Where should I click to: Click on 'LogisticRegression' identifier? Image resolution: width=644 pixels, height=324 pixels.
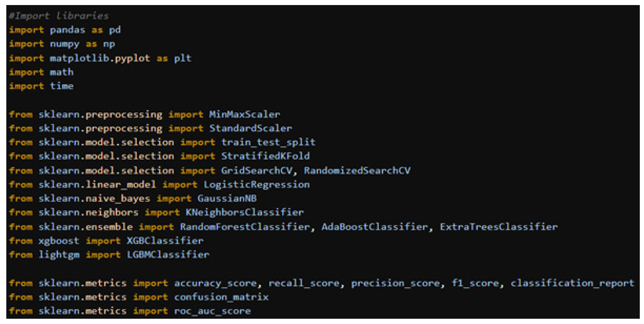[257, 185]
